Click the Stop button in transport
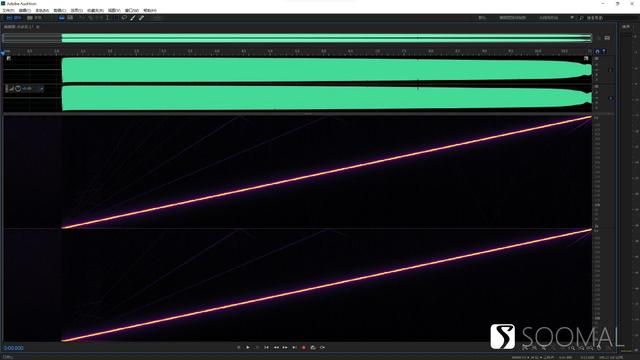This screenshot has height=360, width=640. [239, 347]
